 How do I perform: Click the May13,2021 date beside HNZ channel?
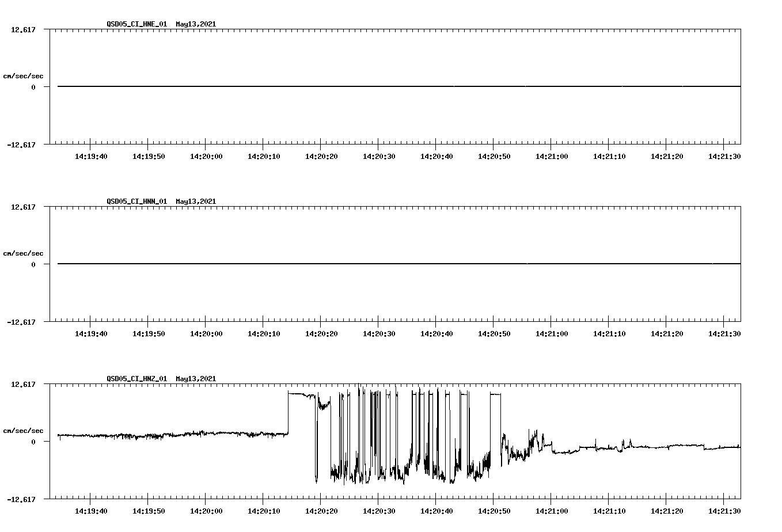(x=195, y=379)
